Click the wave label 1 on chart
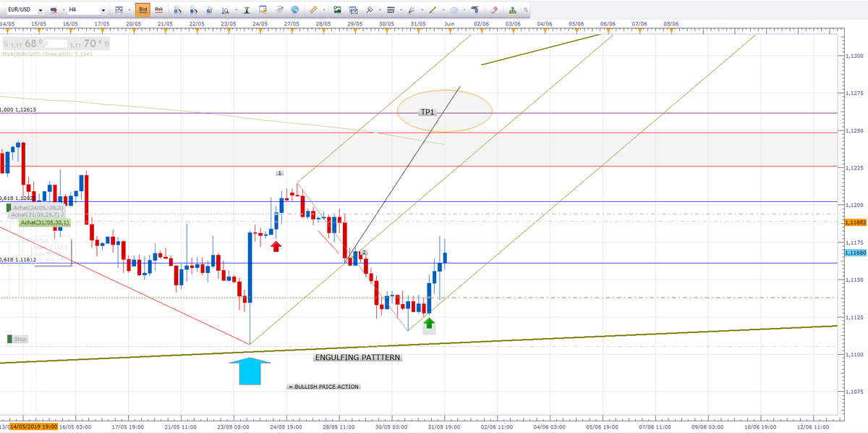 coord(280,173)
